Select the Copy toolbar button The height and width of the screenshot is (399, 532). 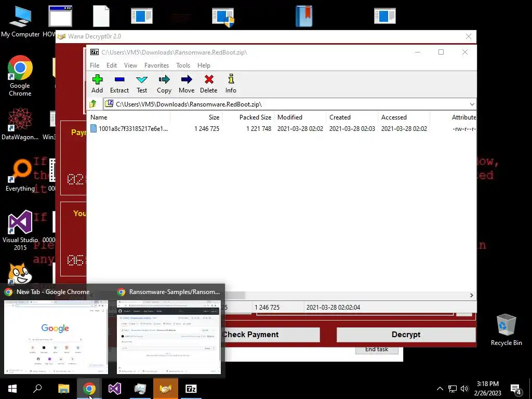(164, 84)
